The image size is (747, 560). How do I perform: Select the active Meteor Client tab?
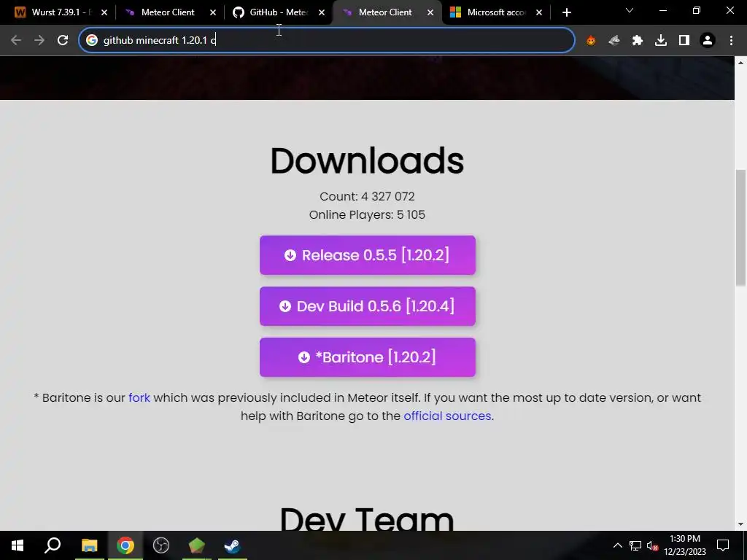tap(384, 12)
